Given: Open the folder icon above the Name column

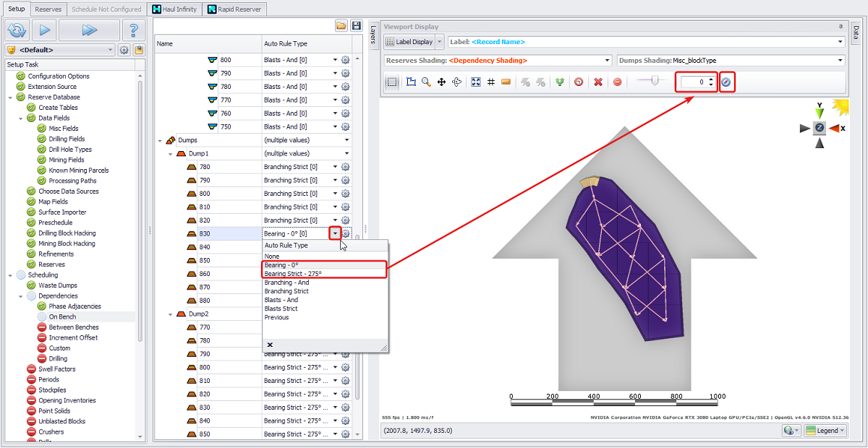Looking at the screenshot, I should pyautogui.click(x=341, y=26).
